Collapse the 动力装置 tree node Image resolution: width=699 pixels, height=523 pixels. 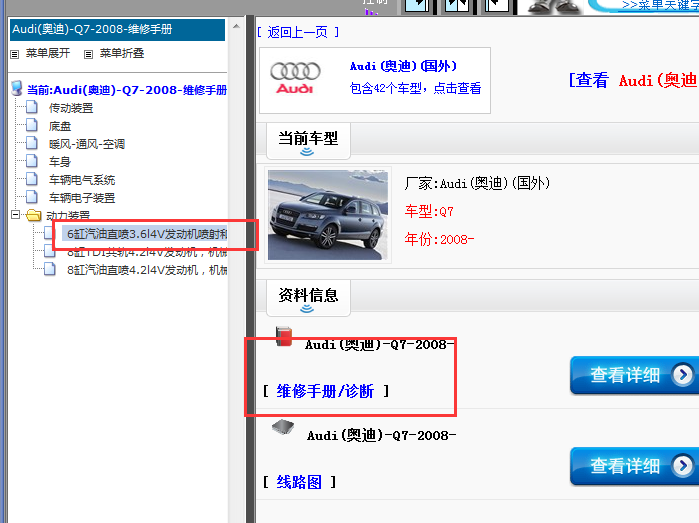tap(16, 215)
